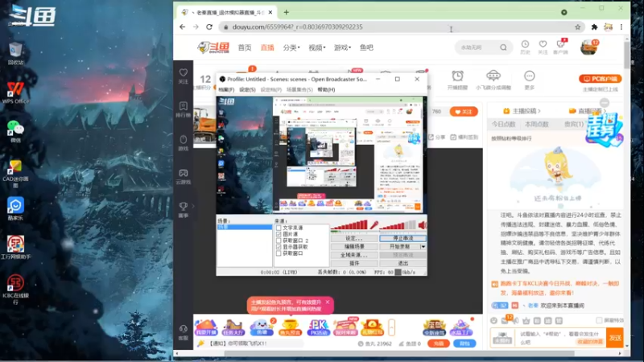
Task: Click the 停止串流 button in OBS
Action: (403, 238)
